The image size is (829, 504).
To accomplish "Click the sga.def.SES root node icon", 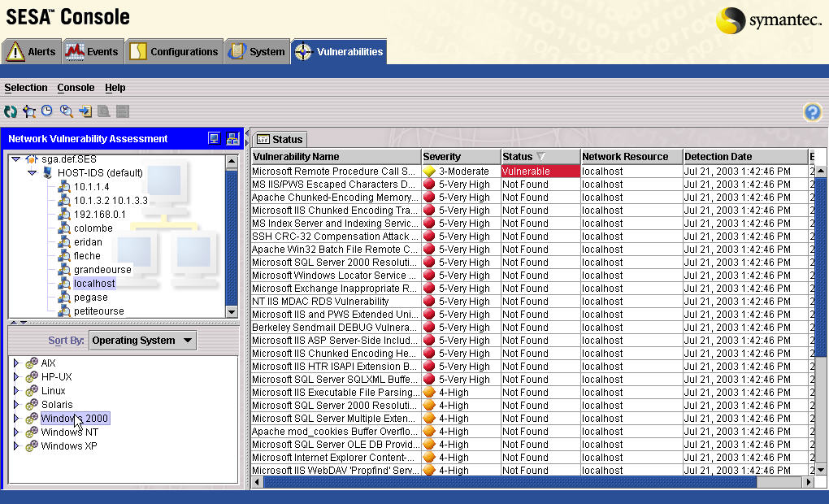I will [x=32, y=159].
